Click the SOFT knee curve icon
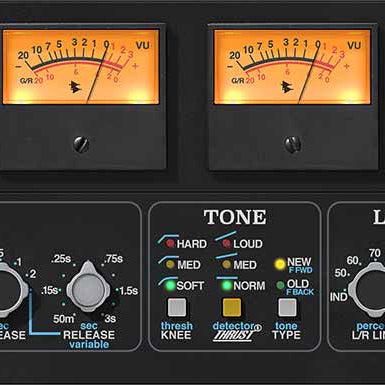This screenshot has width=385, height=385. (168, 280)
